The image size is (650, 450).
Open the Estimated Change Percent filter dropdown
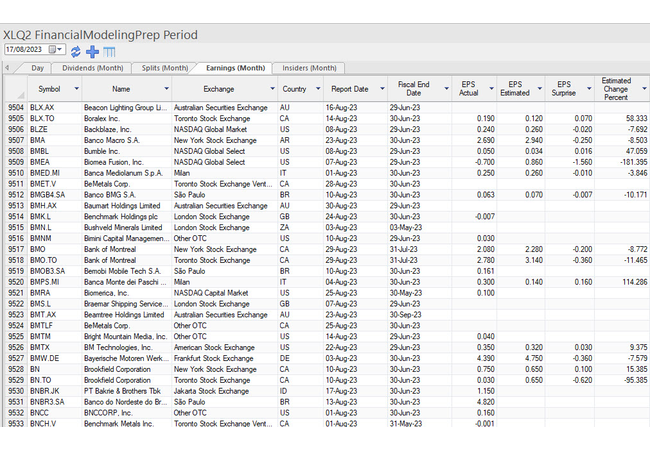click(644, 89)
